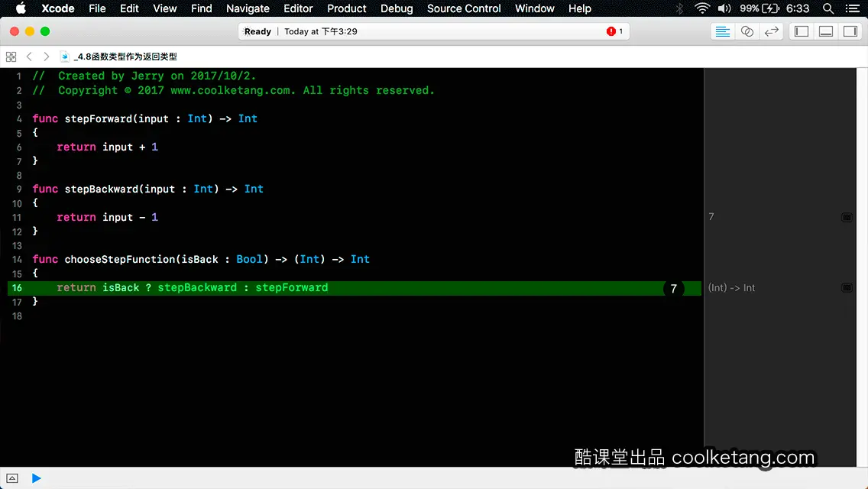
Task: Open the Editor menu
Action: (298, 8)
